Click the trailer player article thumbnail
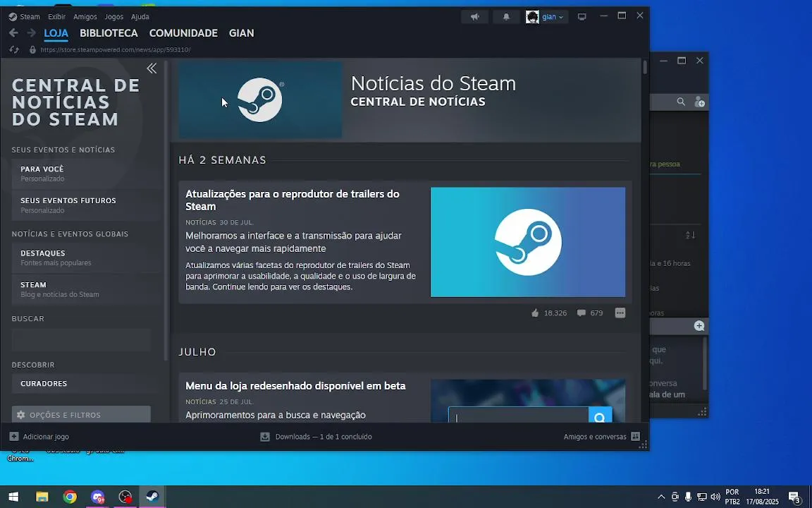This screenshot has width=812, height=508. click(x=528, y=242)
